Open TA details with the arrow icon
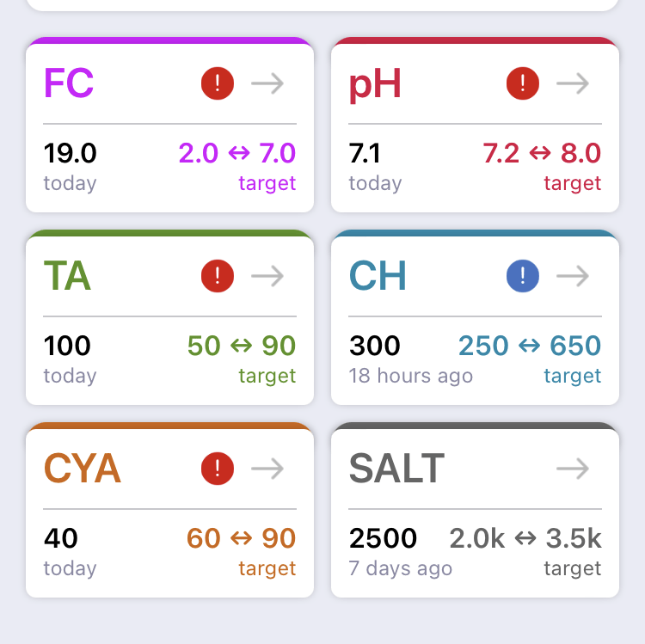Screen dimensions: 645x644 click(267, 276)
